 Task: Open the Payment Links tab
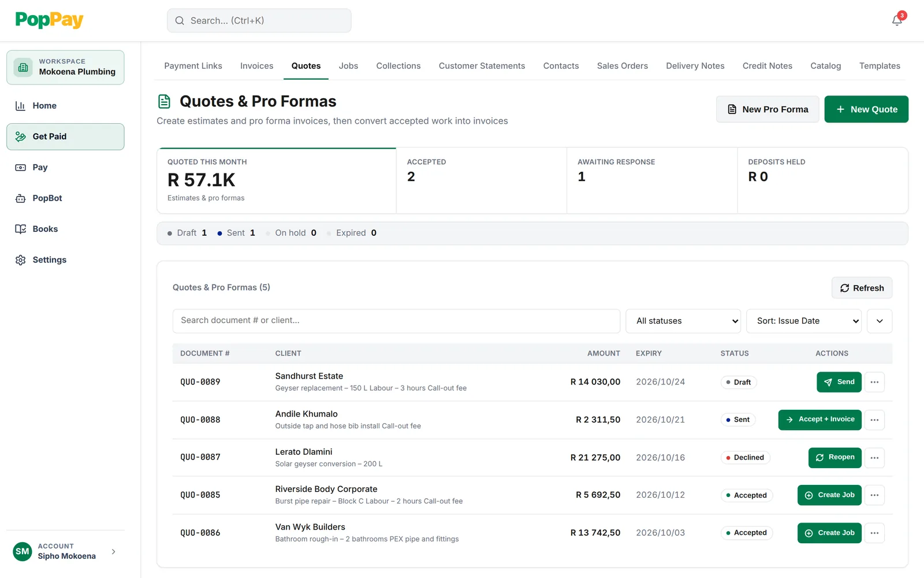[193, 66]
